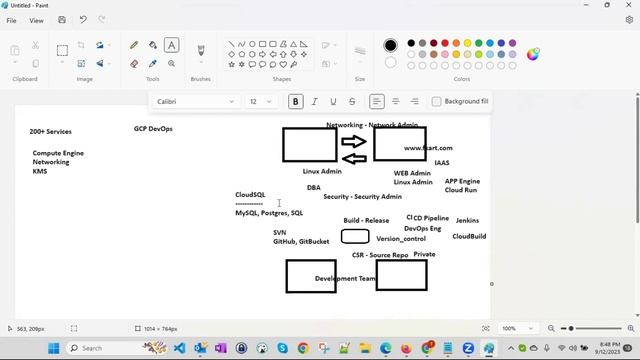Toggle Italic text formatting
Screen dimensions: 640x360
click(x=314, y=102)
